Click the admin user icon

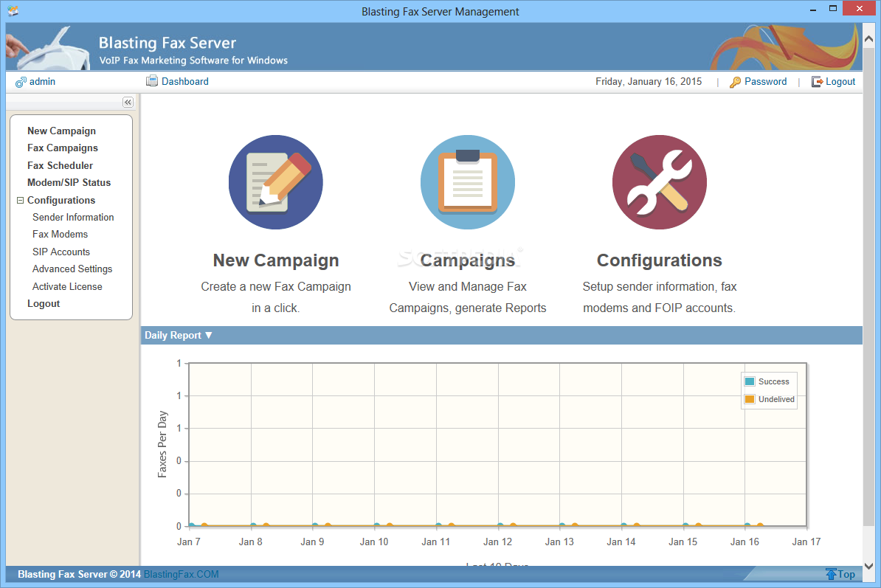pos(21,82)
